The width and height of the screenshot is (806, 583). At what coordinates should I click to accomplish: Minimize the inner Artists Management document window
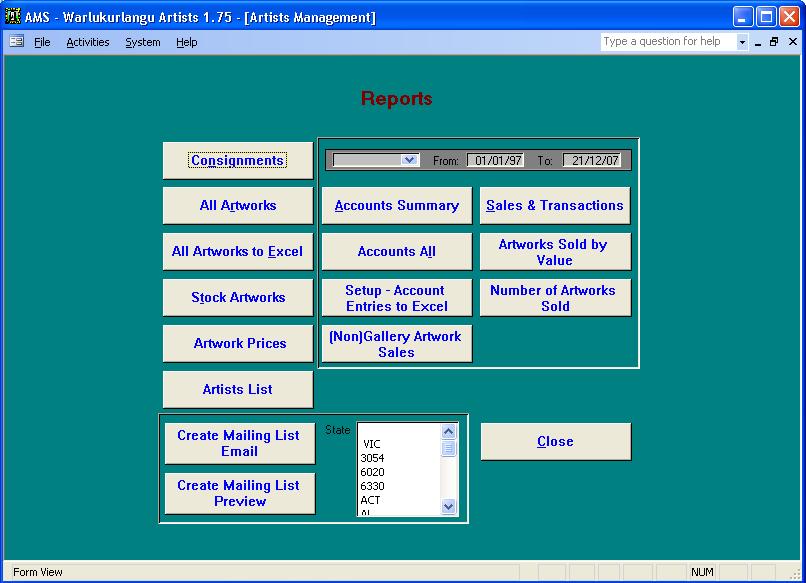(758, 42)
